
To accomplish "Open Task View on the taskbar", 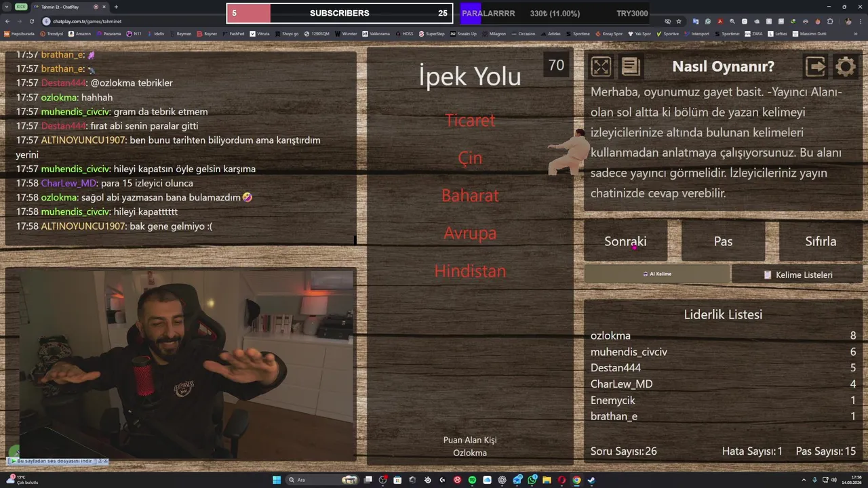I will [x=368, y=480].
